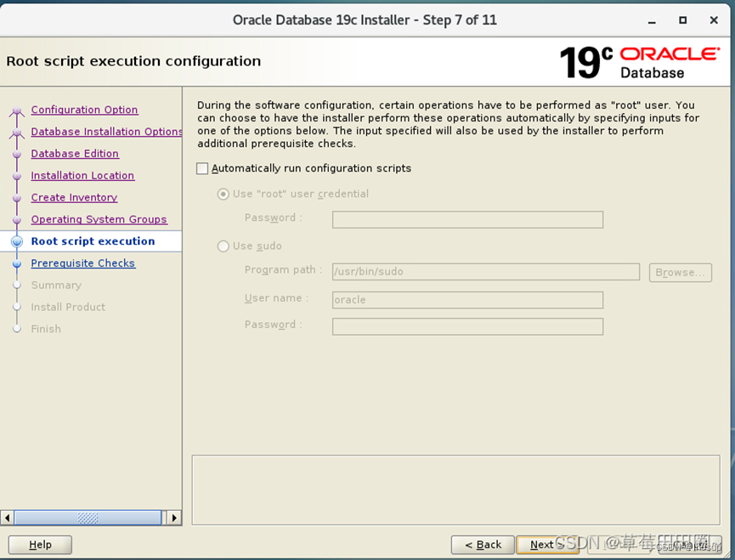Open the Configuration Option step
Image resolution: width=735 pixels, height=560 pixels.
pos(84,110)
